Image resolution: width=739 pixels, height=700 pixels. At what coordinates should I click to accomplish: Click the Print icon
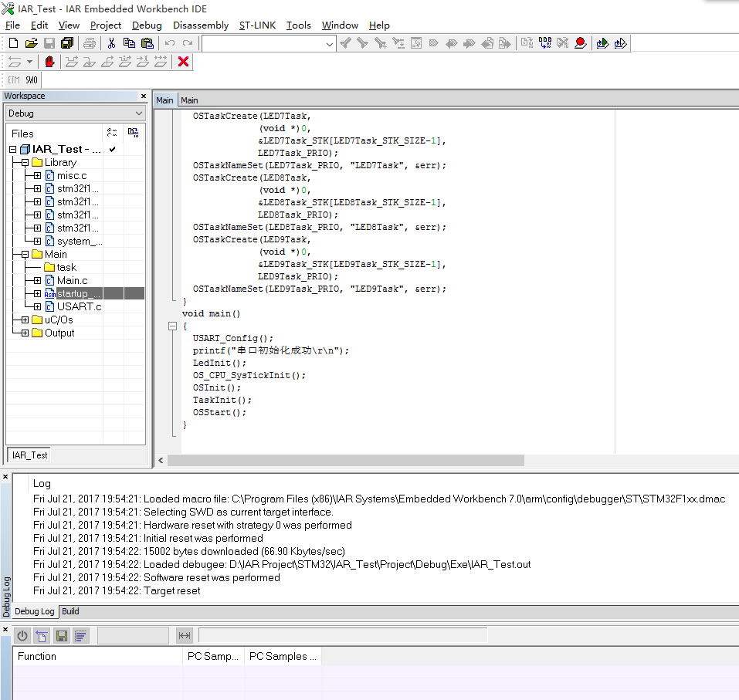(x=89, y=43)
